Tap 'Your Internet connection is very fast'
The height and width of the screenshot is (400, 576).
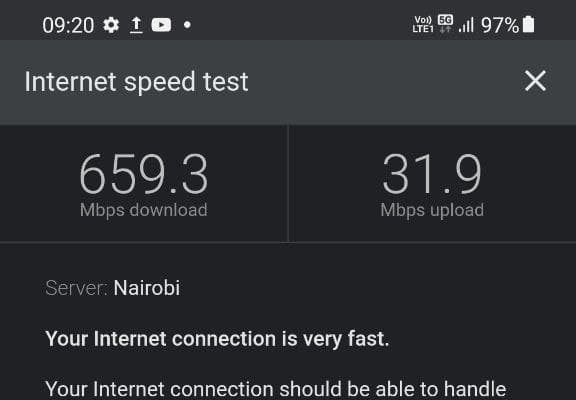point(217,339)
